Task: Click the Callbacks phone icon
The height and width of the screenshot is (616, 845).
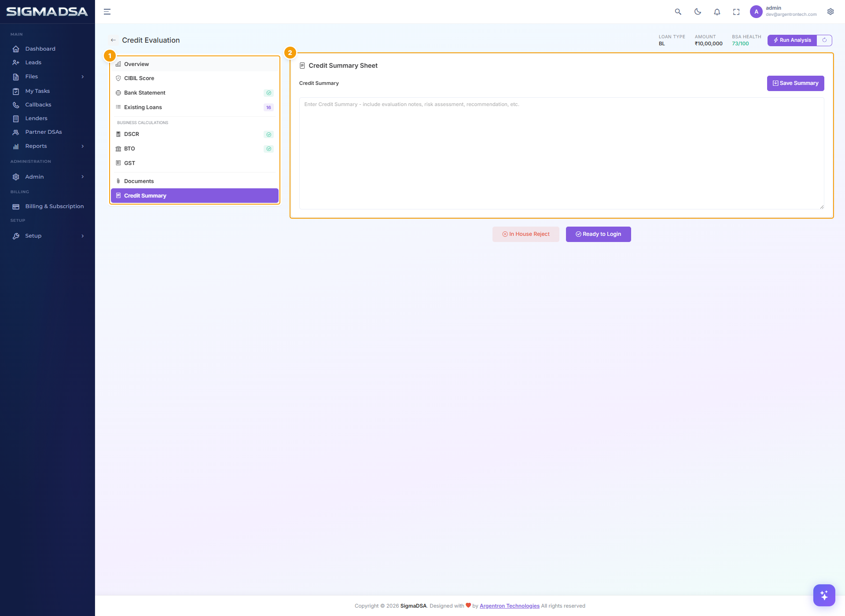Action: pyautogui.click(x=16, y=105)
